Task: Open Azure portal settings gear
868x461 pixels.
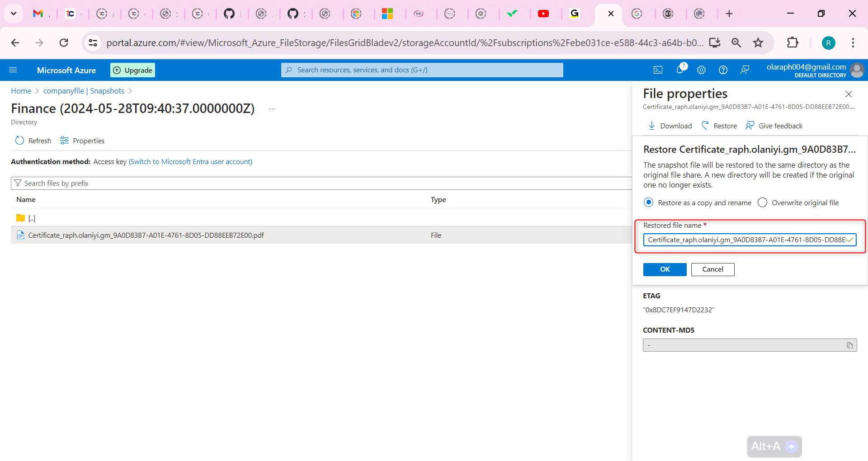Action: pos(701,70)
